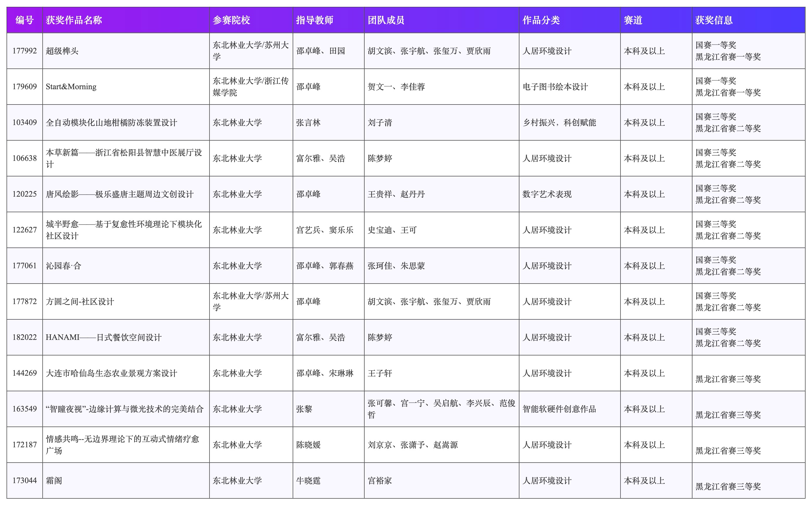Click the 数字艺术表现 category cell
Screen dimensions: 812x506
click(547, 194)
